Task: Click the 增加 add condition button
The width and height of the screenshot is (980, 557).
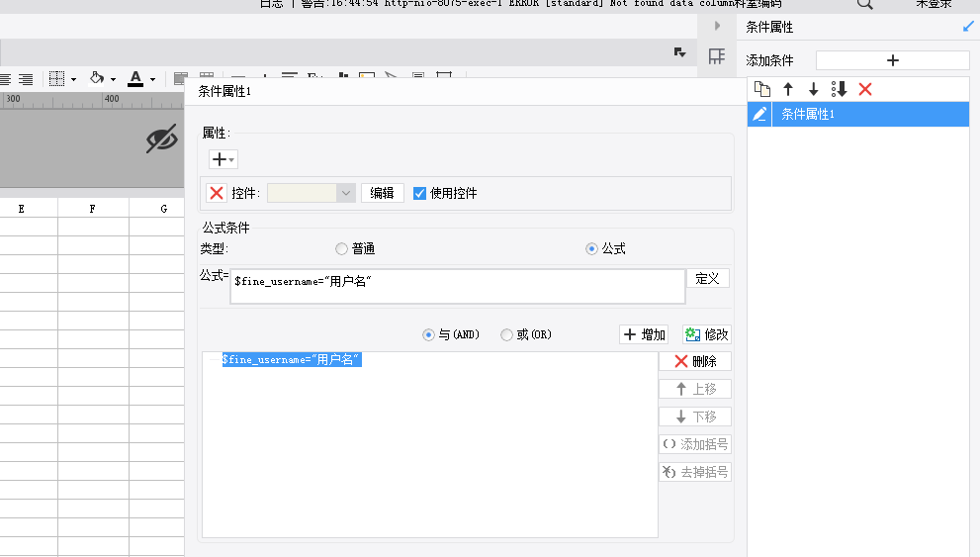Action: 644,335
